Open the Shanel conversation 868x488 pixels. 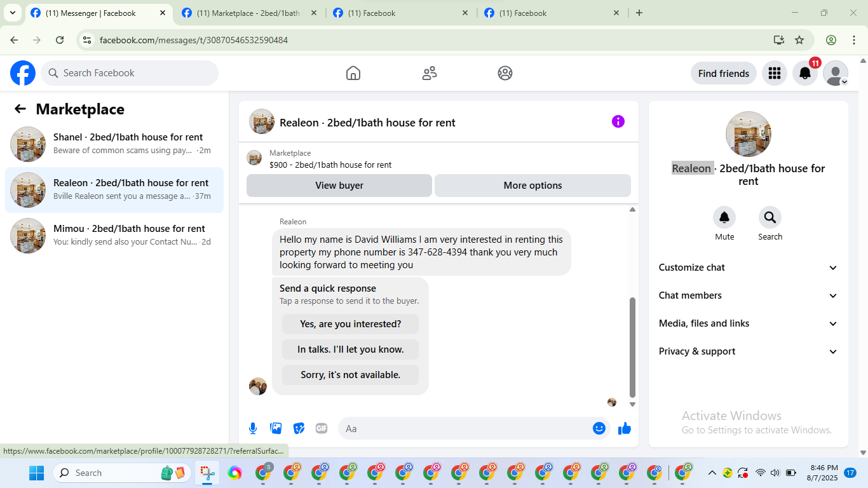[114, 144]
